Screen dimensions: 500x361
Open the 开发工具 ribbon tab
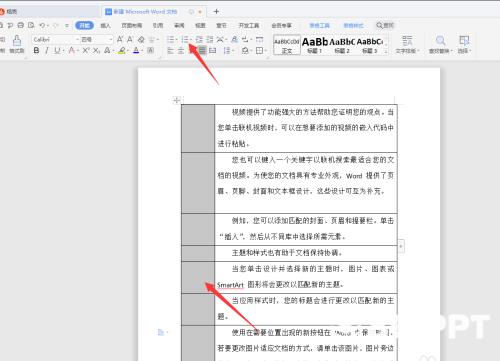coord(249,25)
